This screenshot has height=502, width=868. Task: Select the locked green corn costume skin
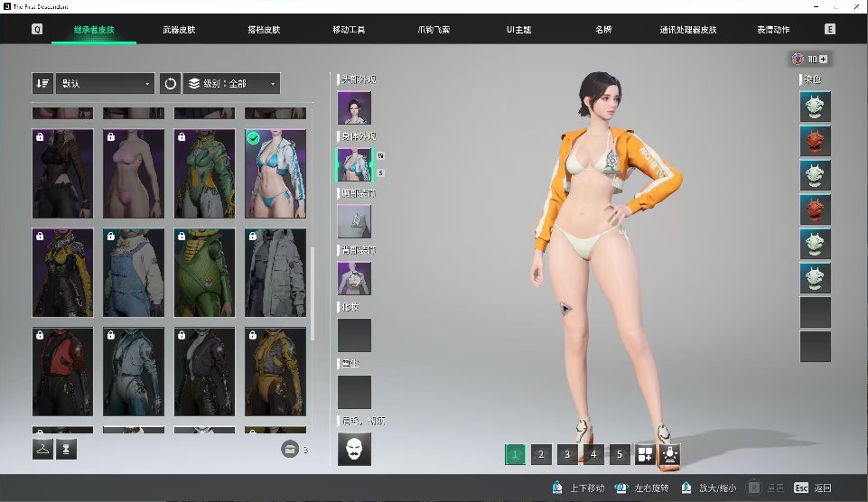[204, 273]
